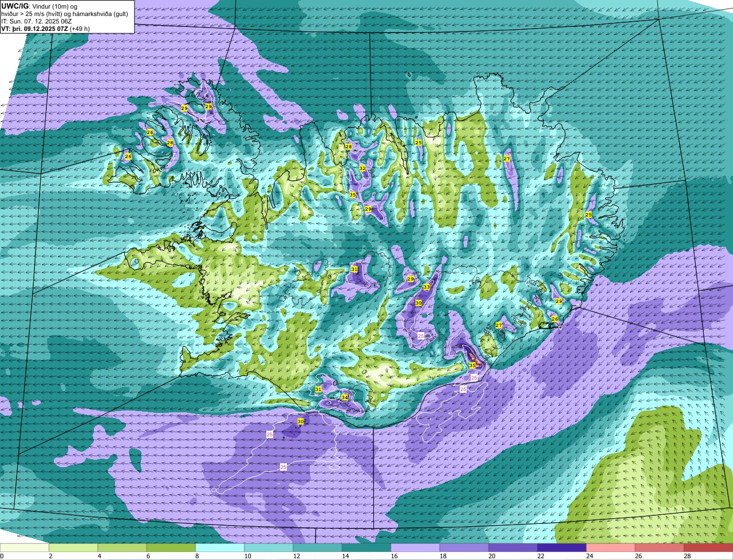
Task: Pick the 8–10 m/s bright cyan legend swatch
Action: 220,547
